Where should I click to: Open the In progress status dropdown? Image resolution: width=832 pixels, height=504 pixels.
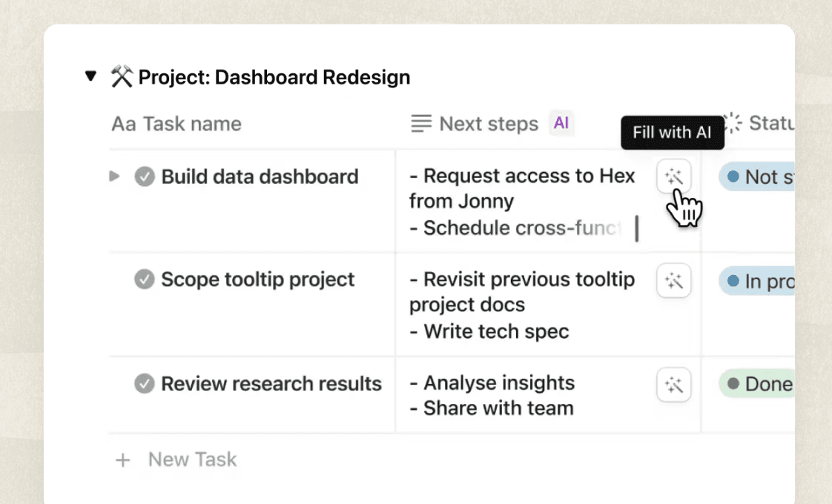(756, 282)
